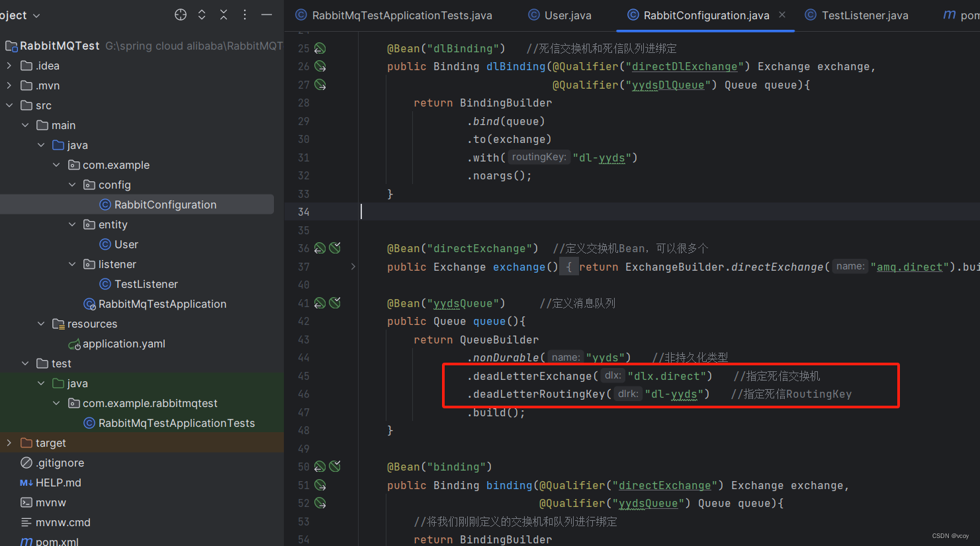Select mvnw.cmd file in tree
This screenshot has height=546, width=980.
(56, 522)
